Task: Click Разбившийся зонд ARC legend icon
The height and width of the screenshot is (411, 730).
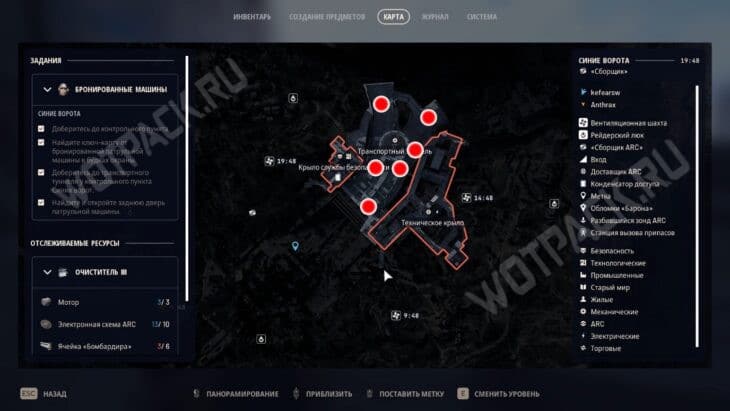Action: [x=583, y=220]
